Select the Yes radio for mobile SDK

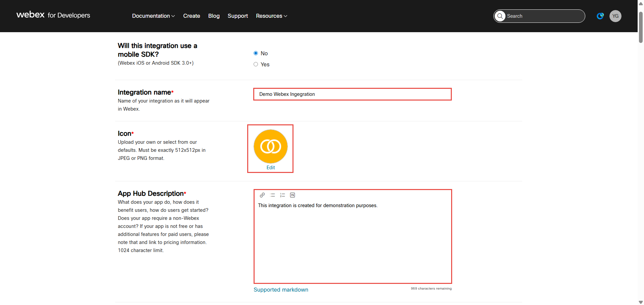(x=256, y=64)
